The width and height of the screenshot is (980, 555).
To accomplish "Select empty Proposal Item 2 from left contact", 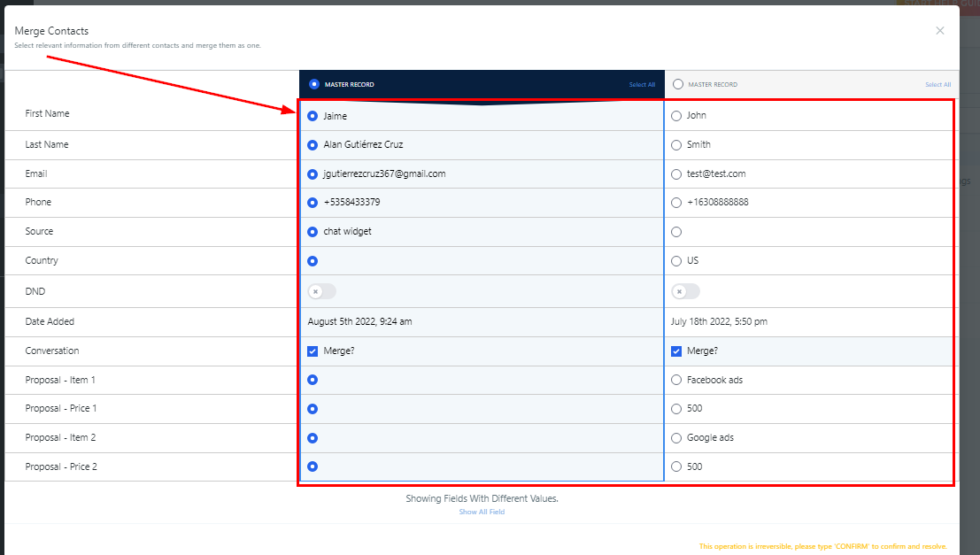I will click(x=313, y=438).
